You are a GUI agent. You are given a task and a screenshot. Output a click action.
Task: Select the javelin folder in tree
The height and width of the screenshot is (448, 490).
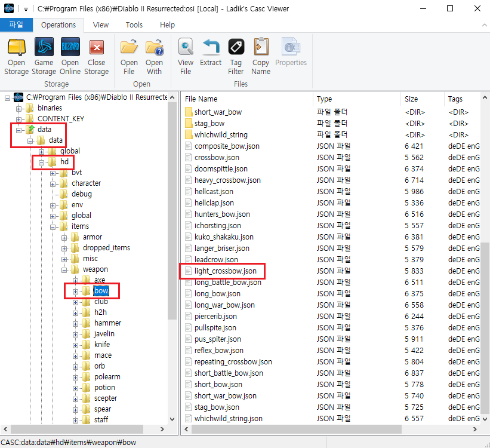pos(104,334)
